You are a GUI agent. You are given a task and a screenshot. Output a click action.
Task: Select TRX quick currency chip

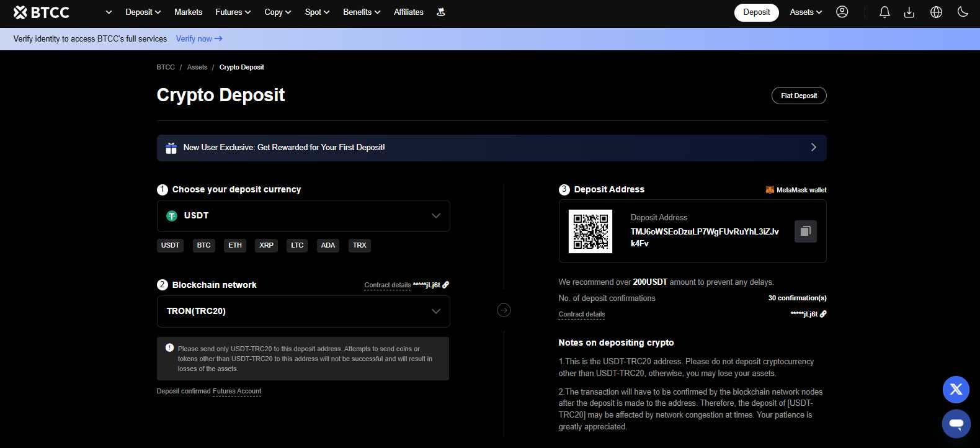pyautogui.click(x=360, y=246)
